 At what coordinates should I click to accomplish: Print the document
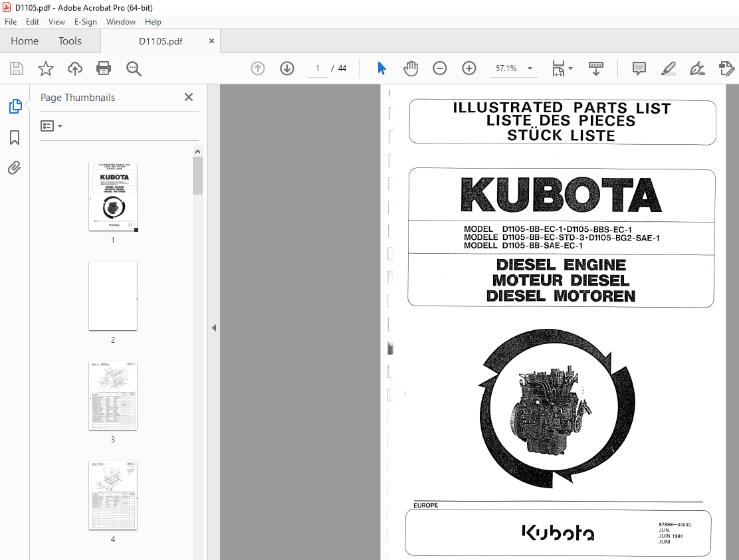[104, 69]
